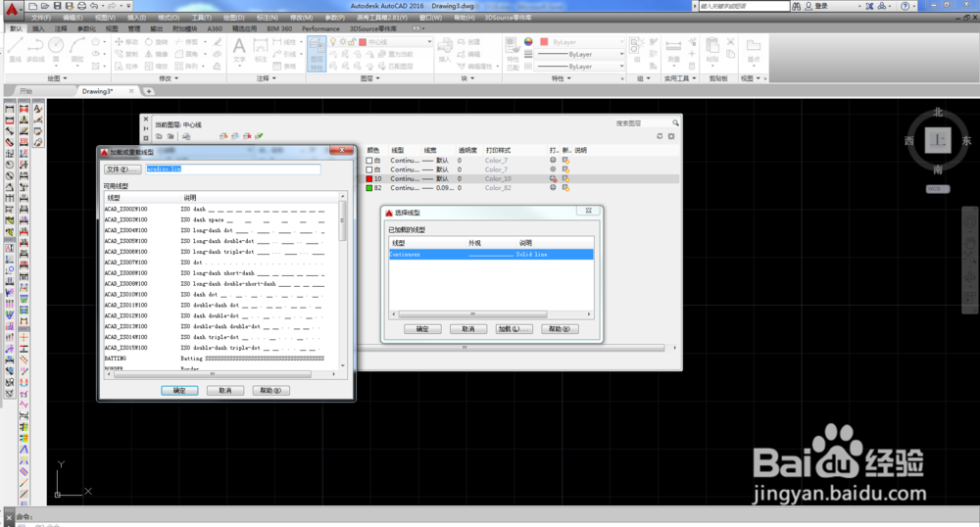Click the 标注 (Dimension) tool
Screen dimensions: 980x527
point(260,50)
